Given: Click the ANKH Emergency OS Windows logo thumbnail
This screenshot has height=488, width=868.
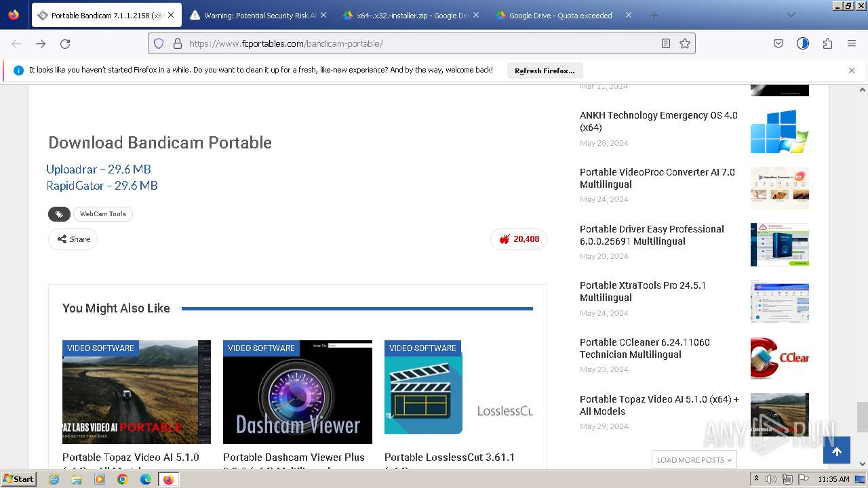Looking at the screenshot, I should pos(780,131).
